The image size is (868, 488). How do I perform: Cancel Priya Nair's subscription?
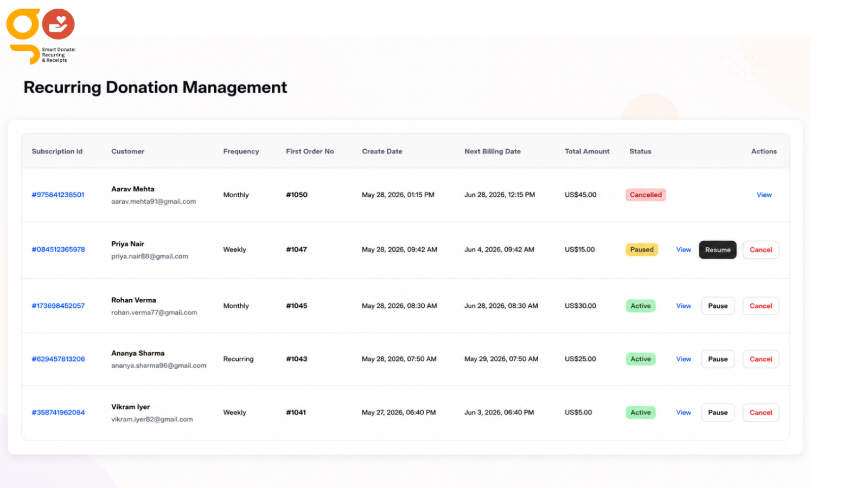point(761,250)
